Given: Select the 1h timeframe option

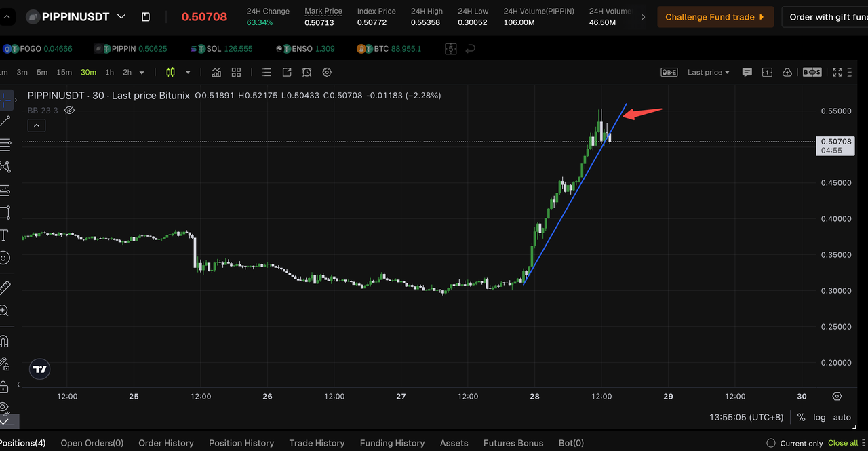Looking at the screenshot, I should (x=109, y=72).
